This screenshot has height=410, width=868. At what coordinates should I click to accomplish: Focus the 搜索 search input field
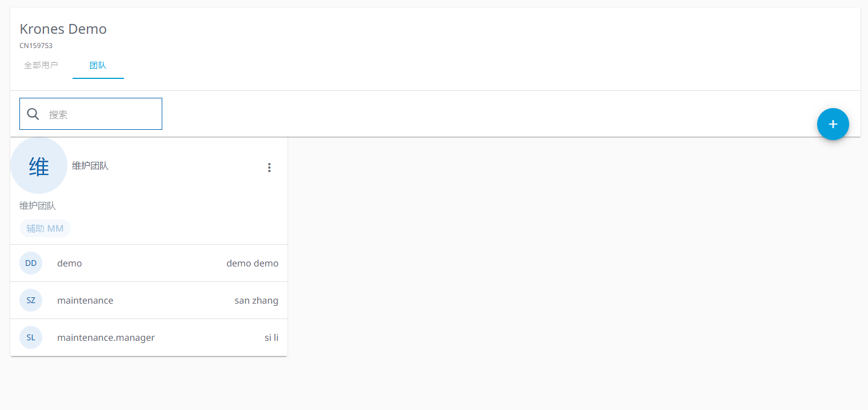pos(100,114)
